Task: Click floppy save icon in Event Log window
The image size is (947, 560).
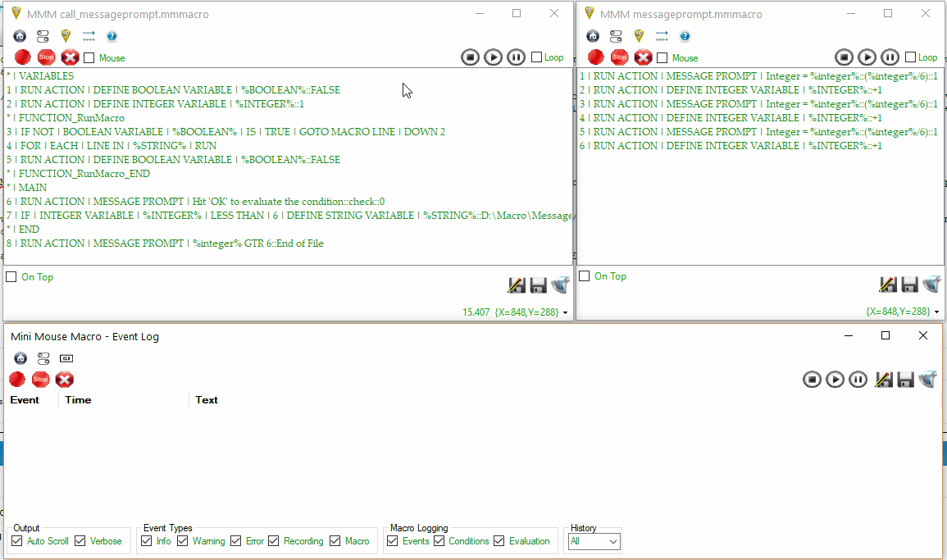Action: [x=905, y=380]
